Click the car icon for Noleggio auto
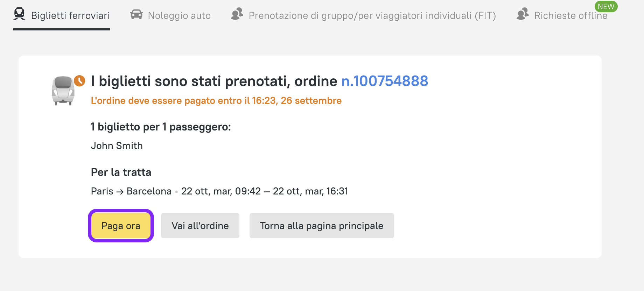 (136, 14)
